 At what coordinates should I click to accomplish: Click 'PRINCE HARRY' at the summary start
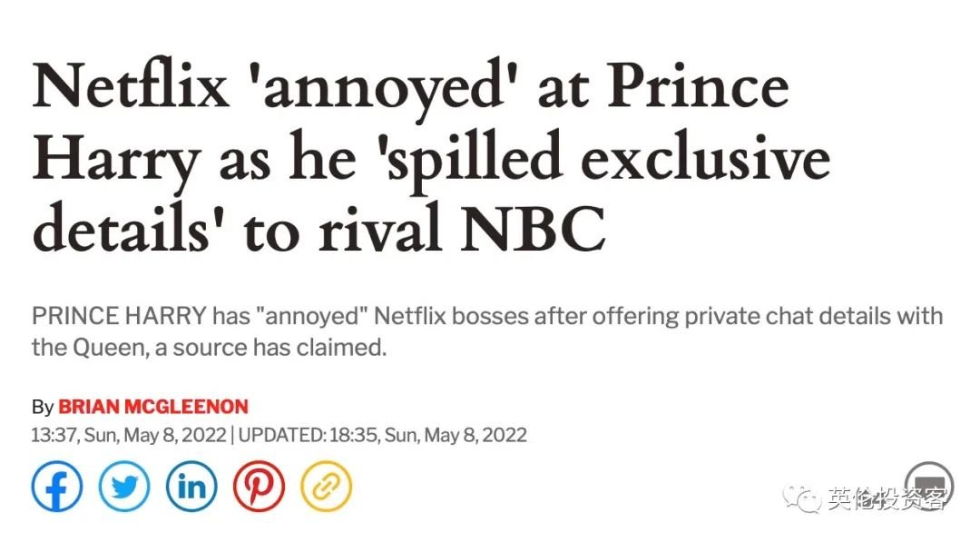[x=119, y=316]
